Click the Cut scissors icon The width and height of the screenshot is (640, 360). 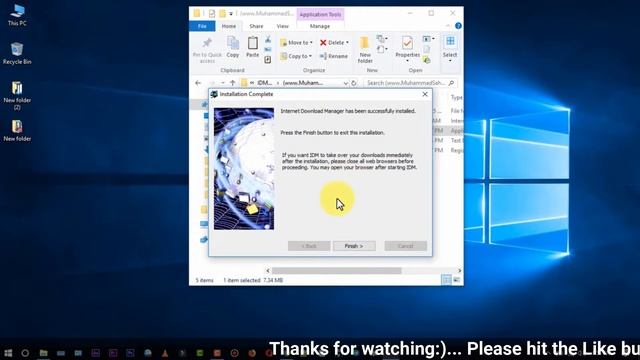[268, 40]
